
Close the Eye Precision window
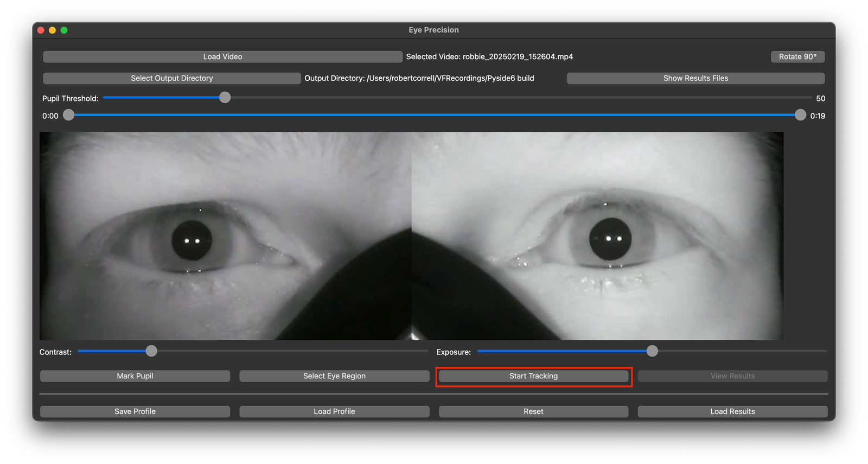tap(41, 30)
